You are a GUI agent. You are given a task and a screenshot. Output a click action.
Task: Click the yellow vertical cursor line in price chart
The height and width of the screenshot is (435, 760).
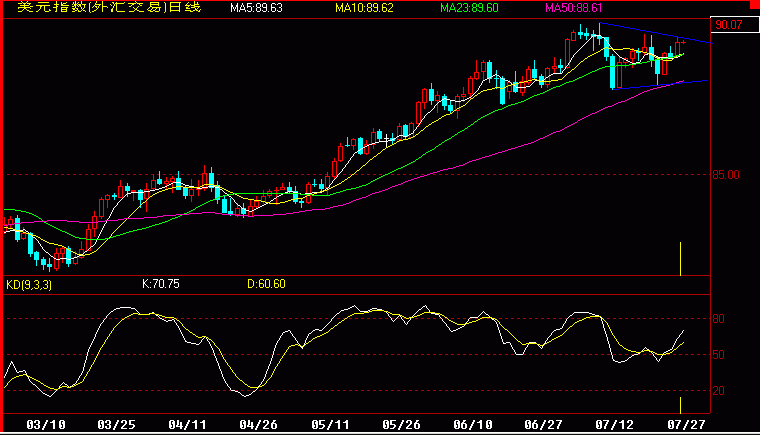[681, 259]
